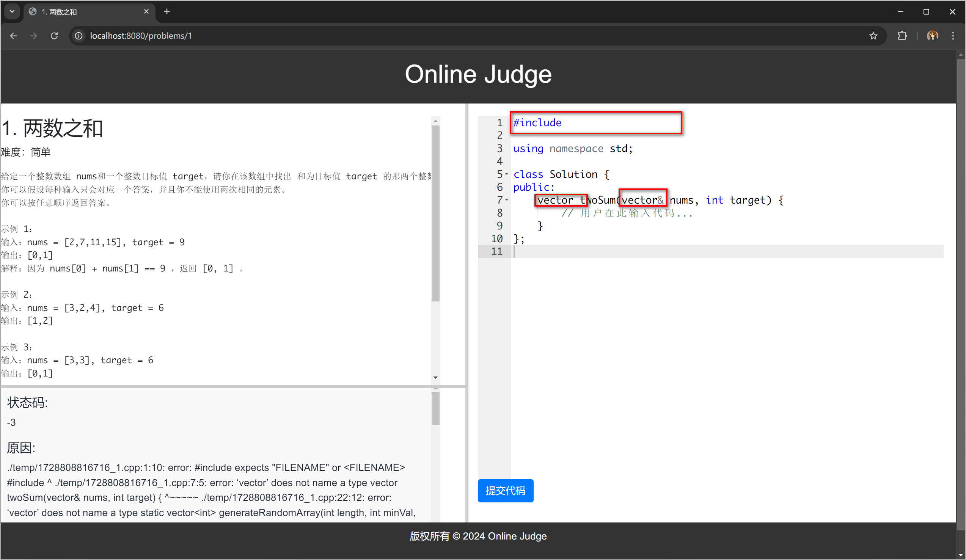Expand the tab search dropdown arrow

(x=12, y=11)
